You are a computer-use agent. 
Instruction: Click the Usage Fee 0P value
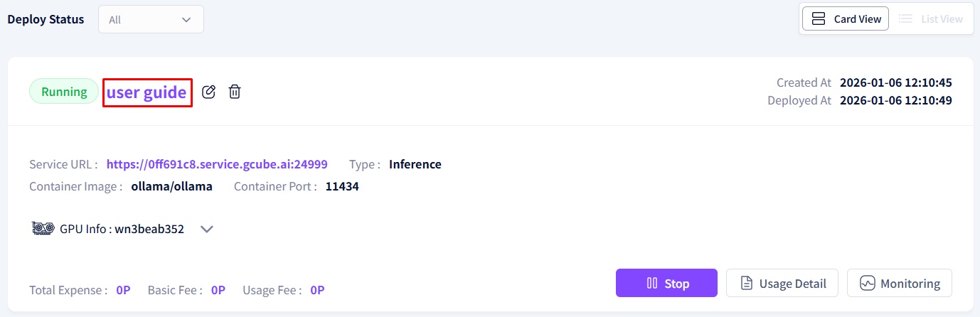[x=317, y=290]
